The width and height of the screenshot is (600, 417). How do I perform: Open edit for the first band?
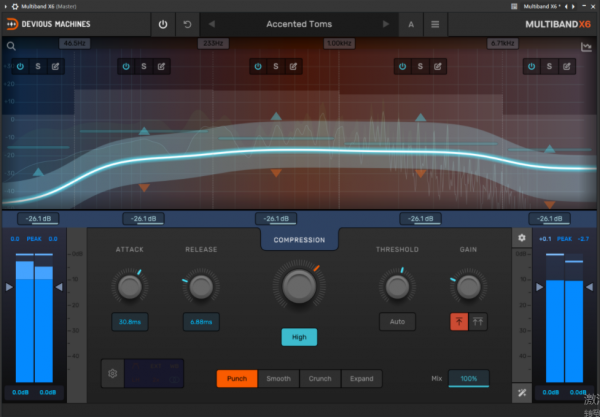coord(55,67)
